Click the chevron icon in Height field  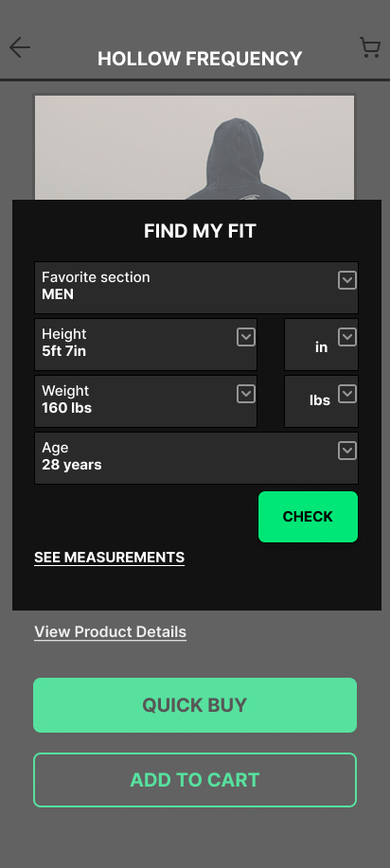point(246,337)
